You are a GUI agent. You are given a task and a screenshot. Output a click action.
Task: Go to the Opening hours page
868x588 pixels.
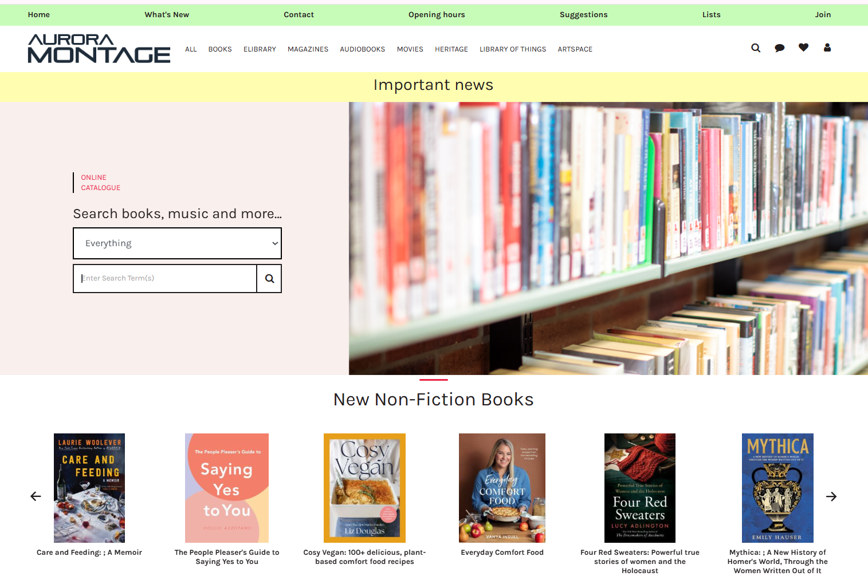(x=437, y=15)
